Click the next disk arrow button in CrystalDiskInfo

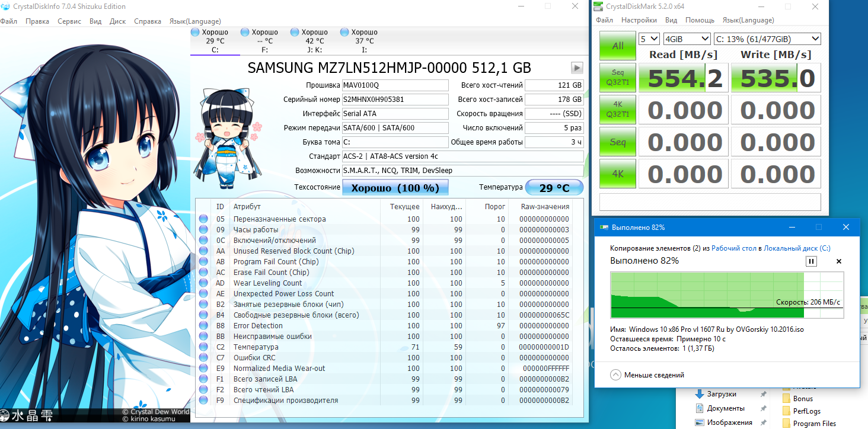coord(576,68)
